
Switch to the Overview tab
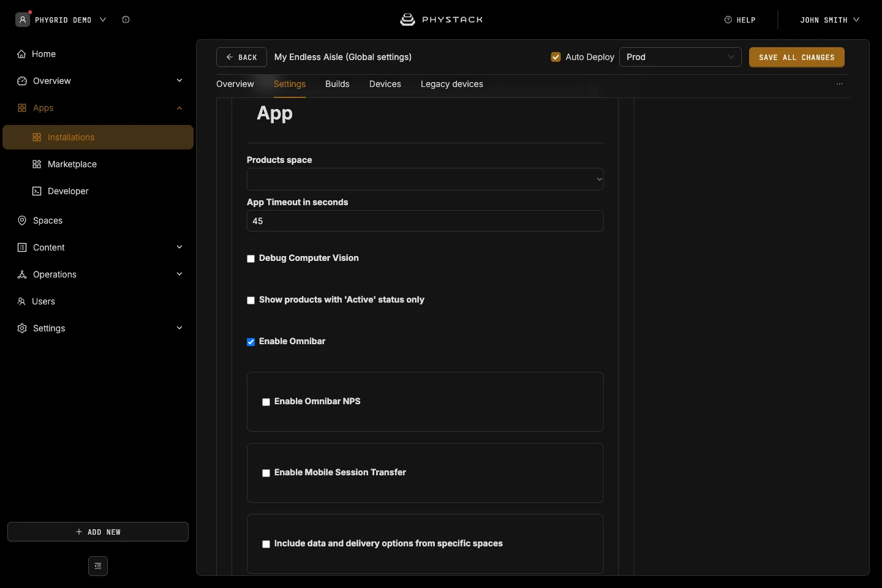coord(235,84)
